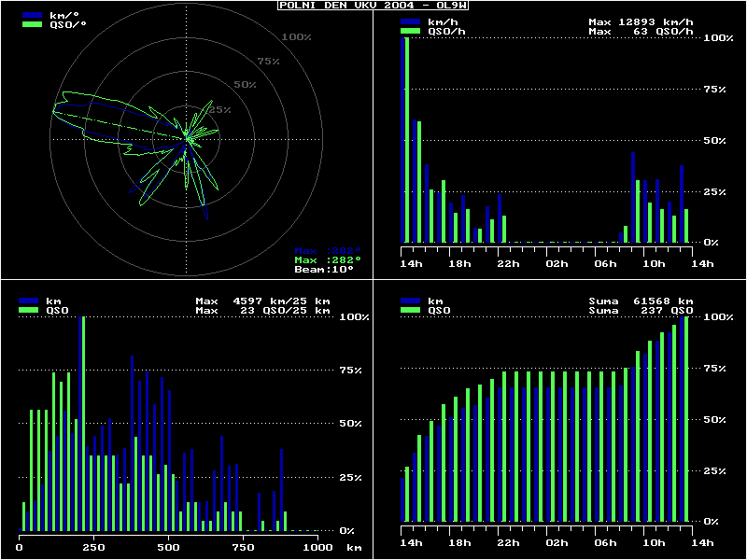Click the blue "Max :282°" text
The width and height of the screenshot is (747, 560).
click(x=328, y=251)
